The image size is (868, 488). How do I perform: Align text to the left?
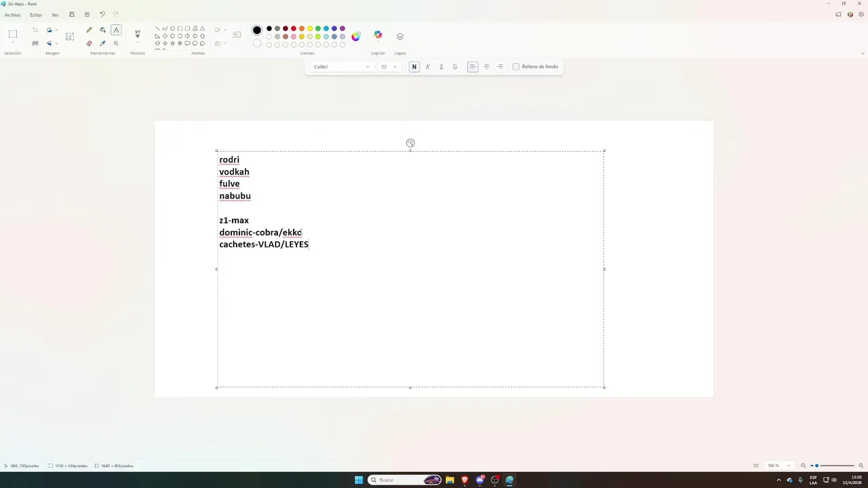473,66
